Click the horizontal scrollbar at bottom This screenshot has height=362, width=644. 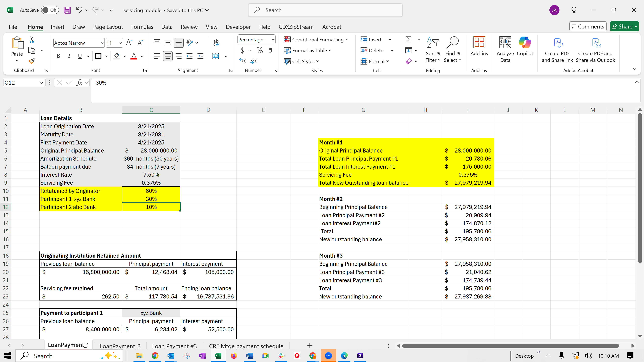(x=511, y=346)
